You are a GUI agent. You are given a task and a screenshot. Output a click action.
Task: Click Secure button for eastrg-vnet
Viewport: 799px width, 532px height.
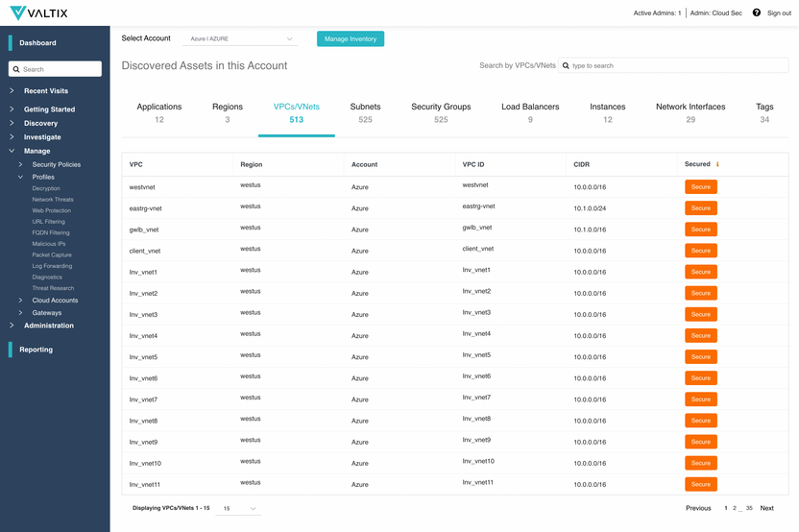click(701, 208)
